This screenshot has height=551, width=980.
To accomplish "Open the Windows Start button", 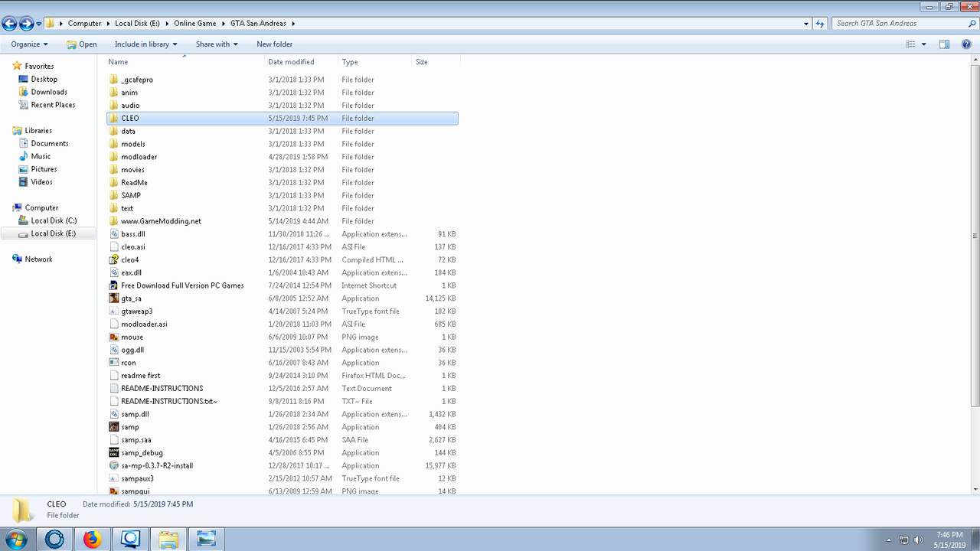I will click(x=15, y=539).
